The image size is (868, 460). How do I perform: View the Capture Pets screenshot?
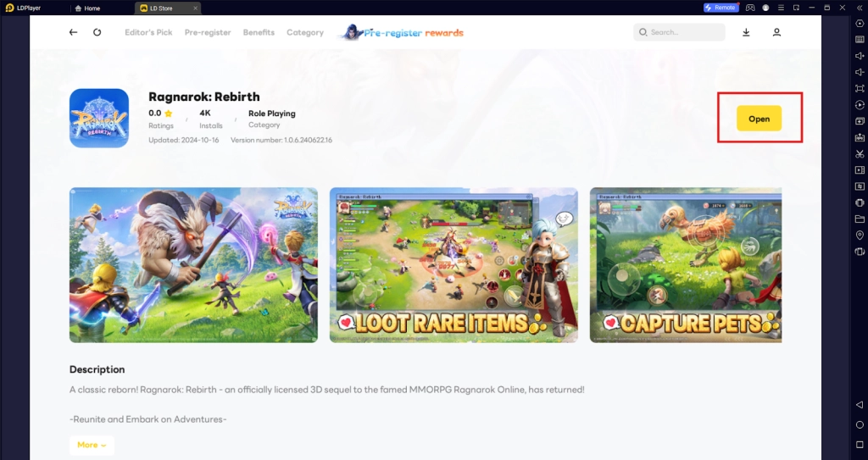pyautogui.click(x=685, y=264)
